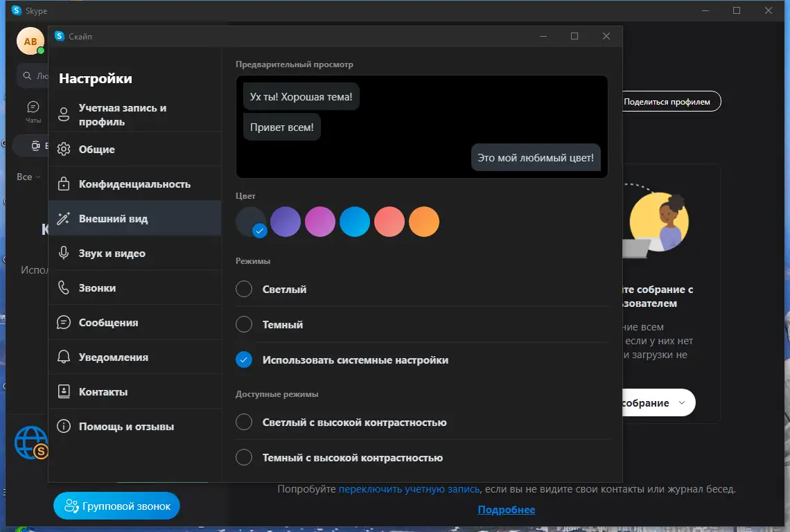Close the Скайп settings window

click(606, 36)
